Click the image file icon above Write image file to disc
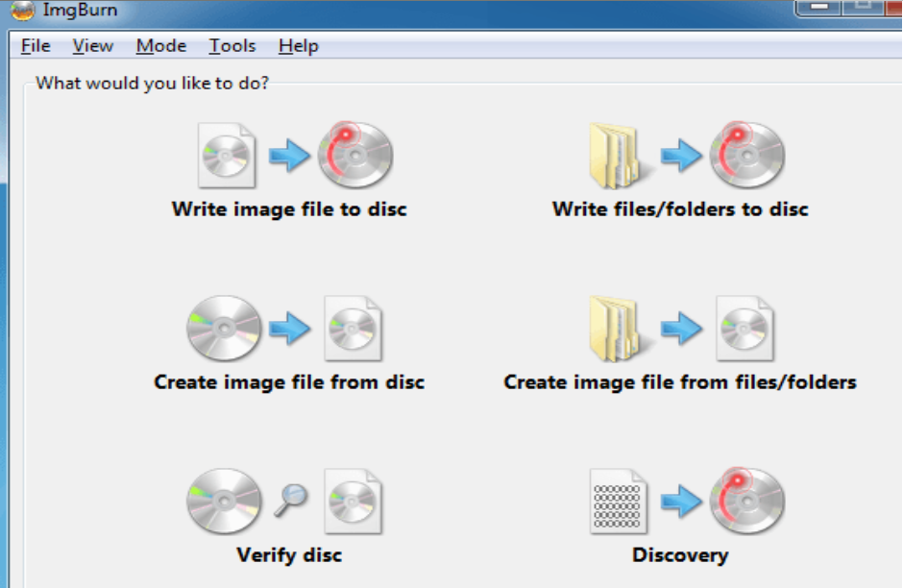 227,156
